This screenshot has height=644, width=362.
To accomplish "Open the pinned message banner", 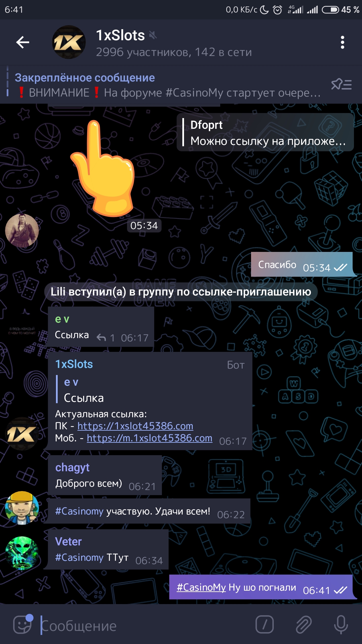I will tap(168, 85).
